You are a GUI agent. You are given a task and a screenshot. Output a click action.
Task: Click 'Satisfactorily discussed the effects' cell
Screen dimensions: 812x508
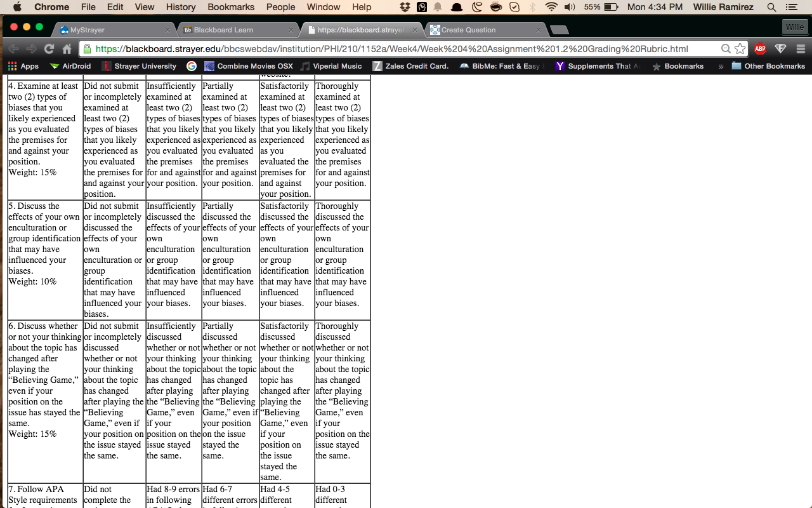287,260
